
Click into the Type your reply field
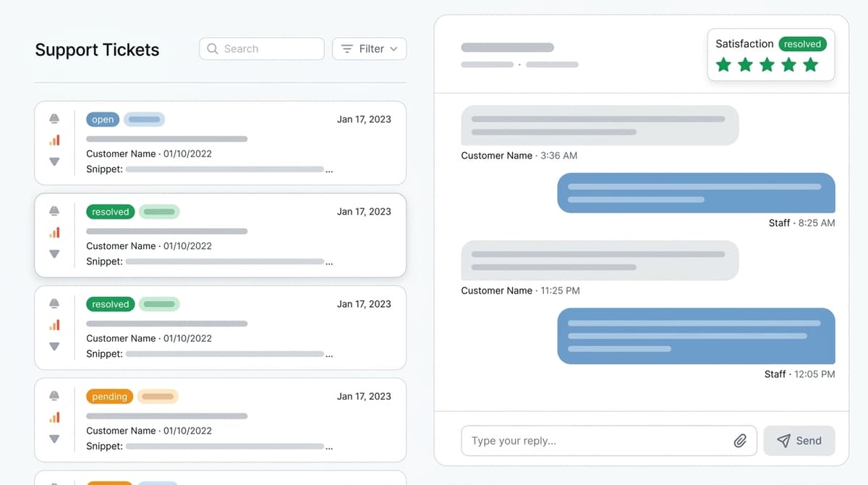click(597, 441)
